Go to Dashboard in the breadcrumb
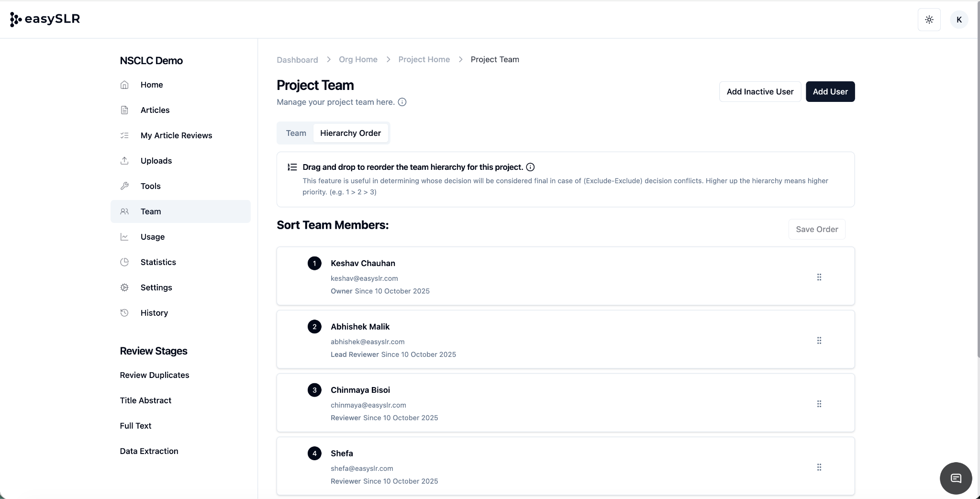Screen dimensions: 980x499 point(297,60)
